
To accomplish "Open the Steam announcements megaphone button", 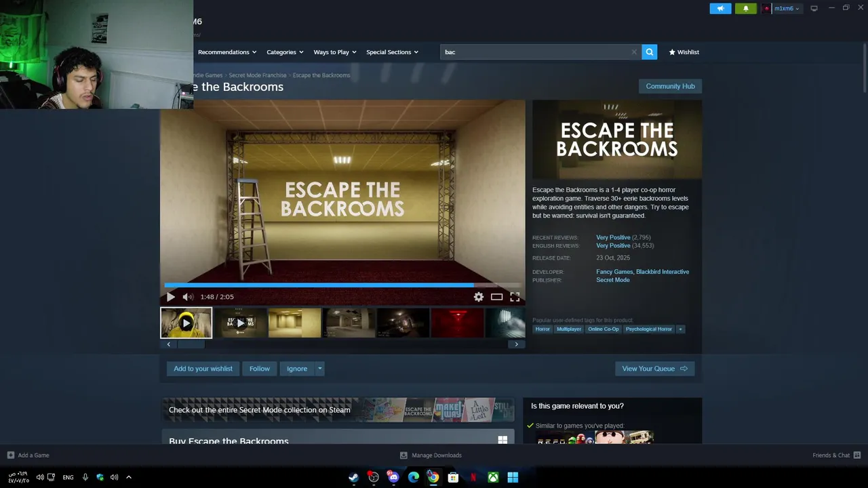I will (x=720, y=8).
